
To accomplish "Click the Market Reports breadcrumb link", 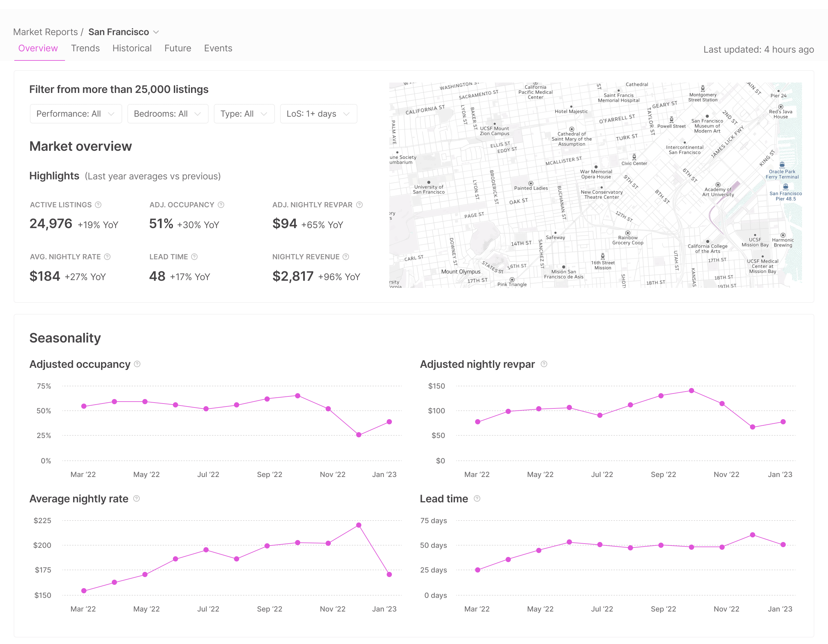I will point(45,32).
